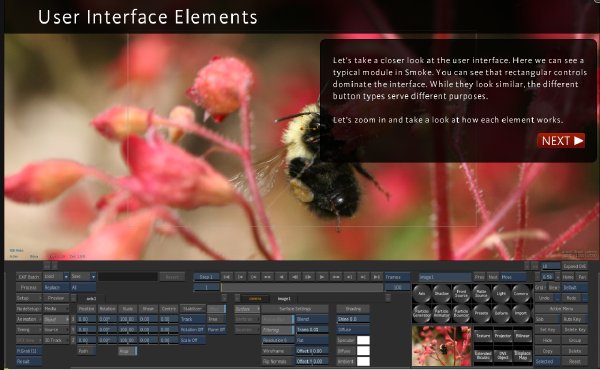This screenshot has width=600, height=370.
Task: Select the Front Source node button
Action: coord(461,294)
